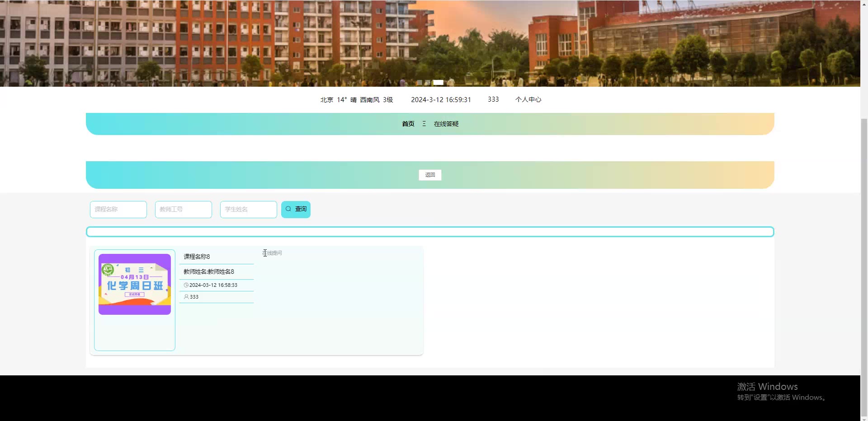The height and width of the screenshot is (421, 868).
Task: Click the user icon next to 333
Action: (186, 297)
